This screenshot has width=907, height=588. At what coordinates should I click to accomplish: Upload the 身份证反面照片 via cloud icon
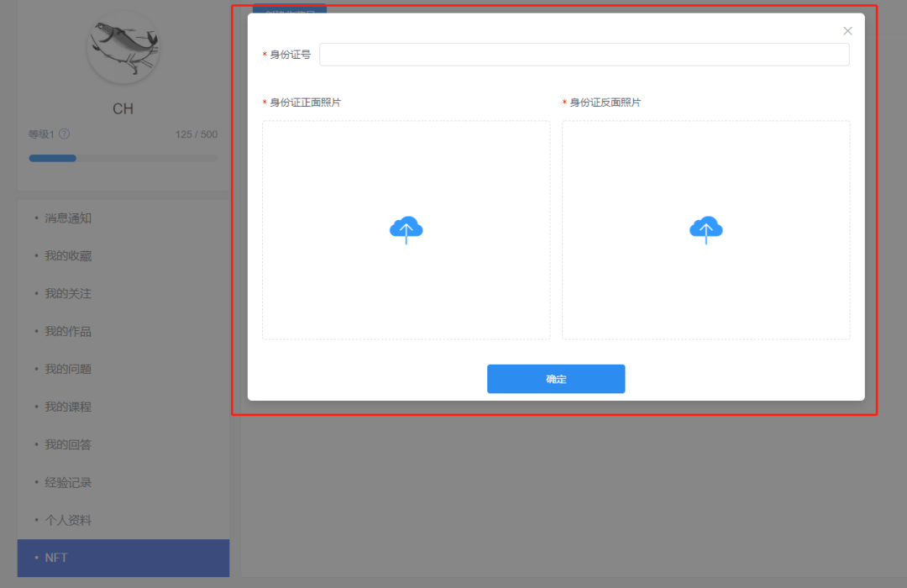[x=705, y=229]
